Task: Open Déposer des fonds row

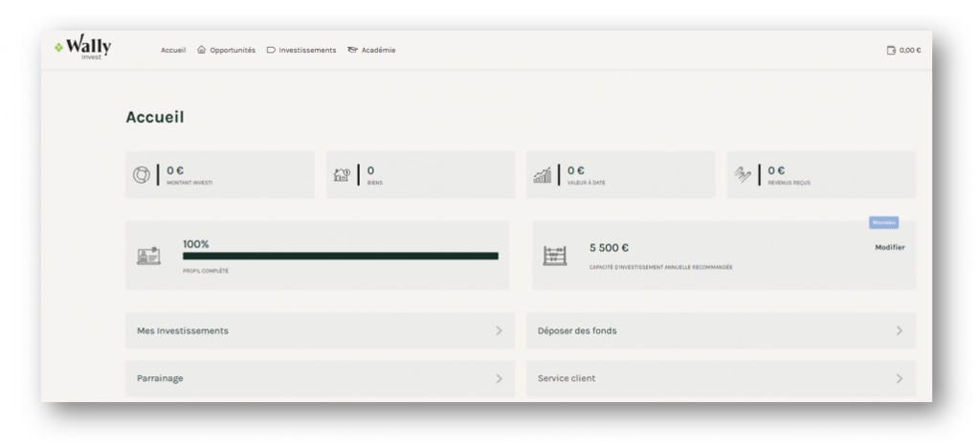Action: (x=722, y=331)
